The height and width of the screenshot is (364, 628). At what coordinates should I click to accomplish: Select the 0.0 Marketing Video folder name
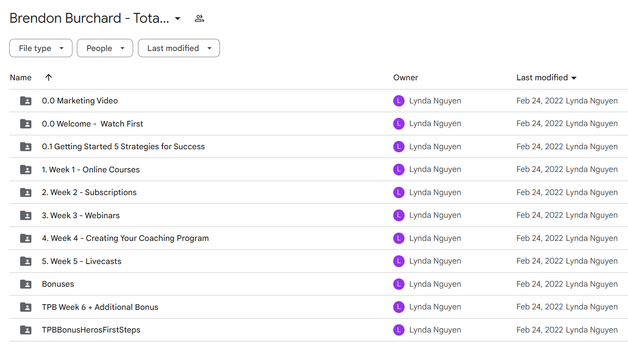[x=80, y=101]
